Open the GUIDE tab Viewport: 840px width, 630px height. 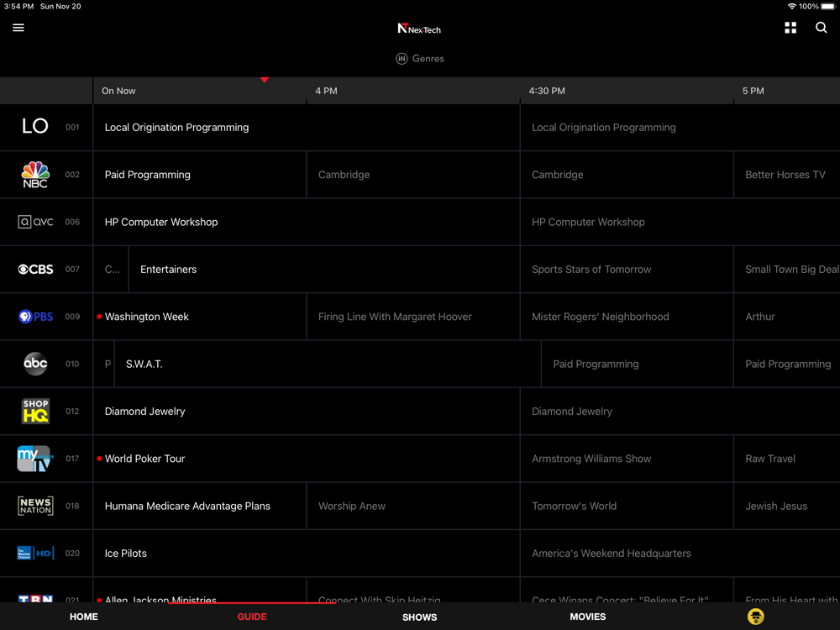tap(252, 617)
